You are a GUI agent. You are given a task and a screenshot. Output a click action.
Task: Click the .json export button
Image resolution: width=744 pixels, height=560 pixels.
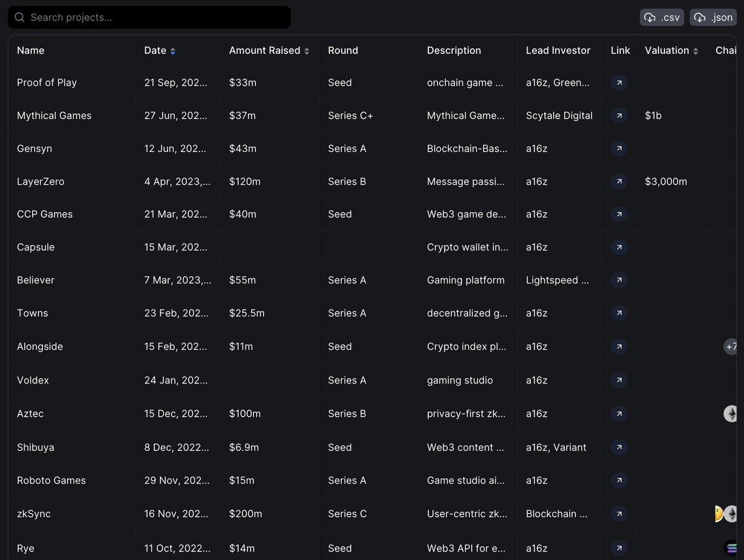[x=713, y=17]
